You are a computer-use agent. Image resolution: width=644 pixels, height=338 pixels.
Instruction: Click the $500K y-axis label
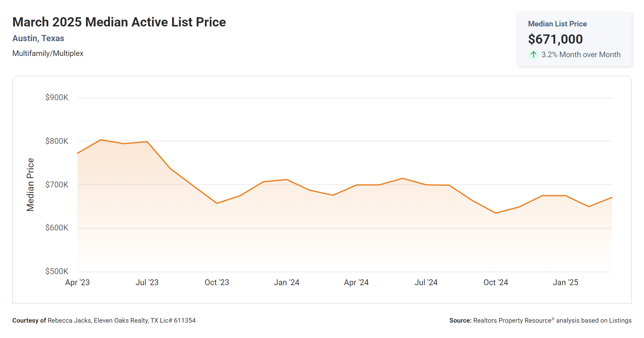57,271
